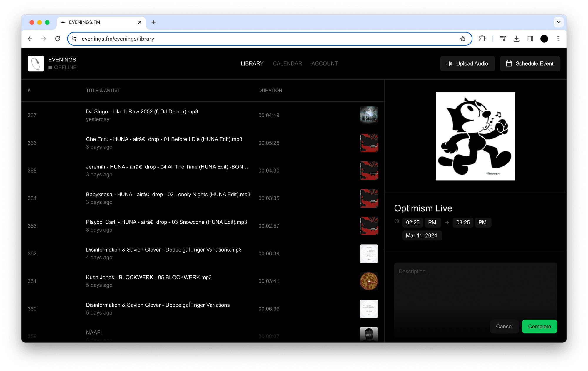Edit the 02:25 start time field
Viewport: 588px width, 371px height.
click(x=413, y=223)
